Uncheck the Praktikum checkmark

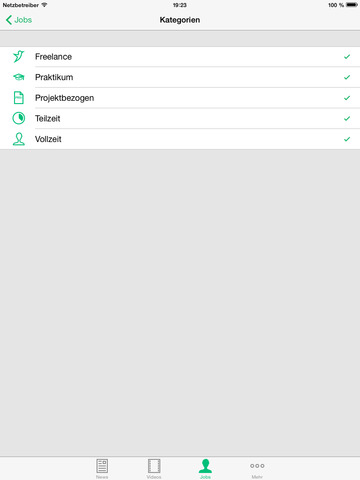click(x=347, y=77)
